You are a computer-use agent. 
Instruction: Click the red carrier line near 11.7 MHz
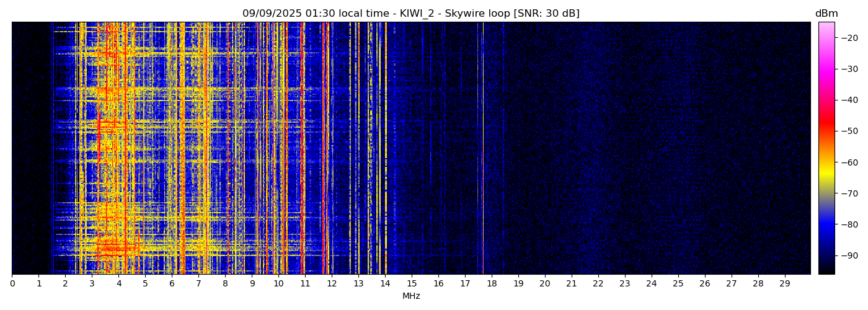pos(323,149)
